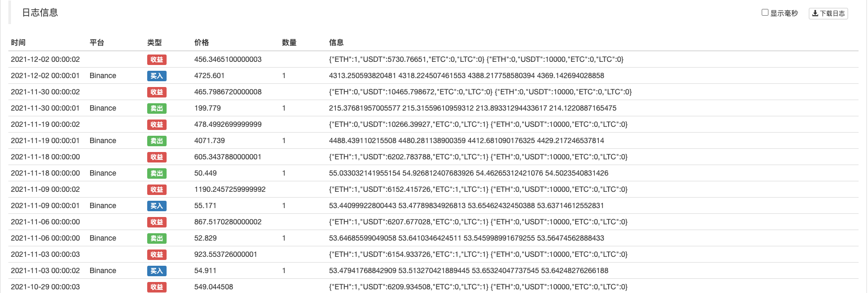This screenshot has width=868, height=293.
Task: Click the download icon beside 下载日志
Action: tap(815, 14)
